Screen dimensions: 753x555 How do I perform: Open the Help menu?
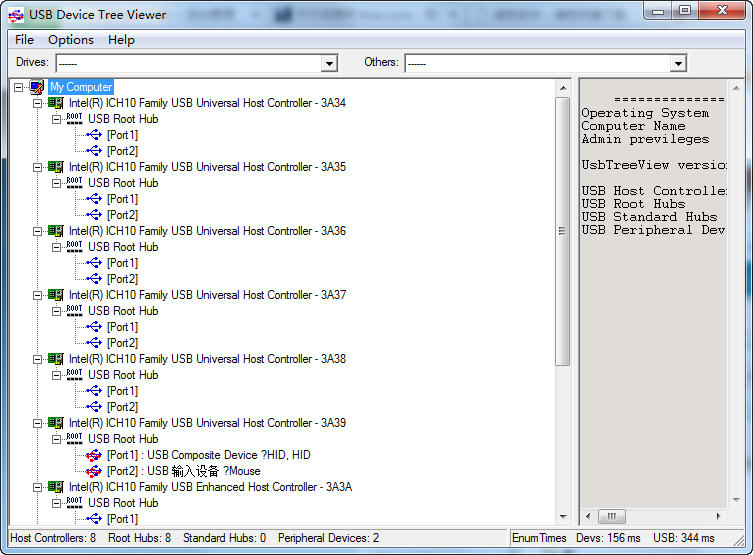coord(121,40)
